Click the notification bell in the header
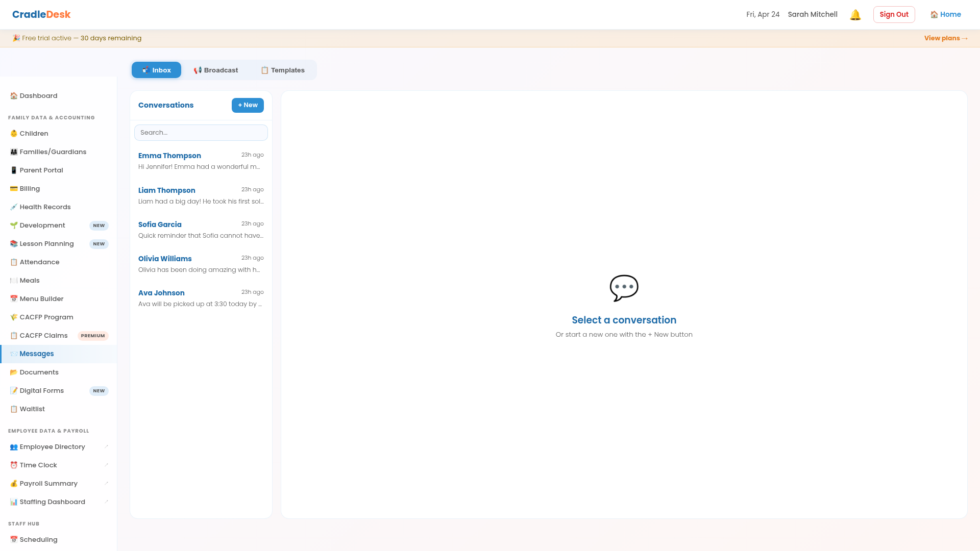The height and width of the screenshot is (551, 980). pyautogui.click(x=855, y=14)
